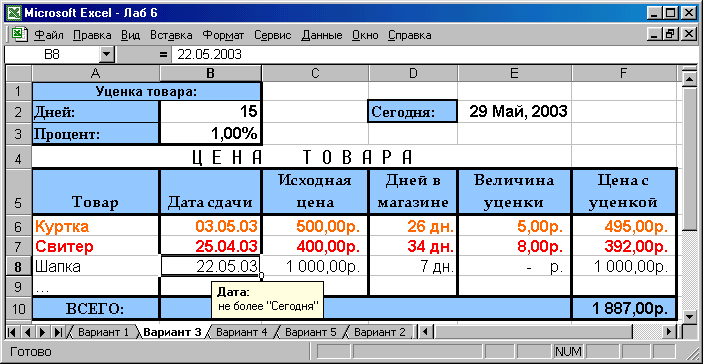Select the Уценка товара: header cell
Image resolution: width=703 pixels, height=364 pixels.
tap(147, 91)
